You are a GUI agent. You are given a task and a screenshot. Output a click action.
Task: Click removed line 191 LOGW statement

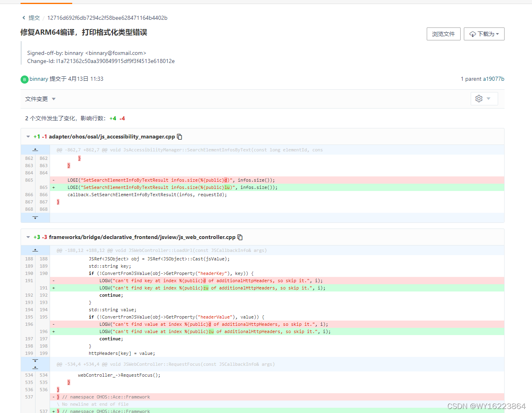tap(277, 281)
